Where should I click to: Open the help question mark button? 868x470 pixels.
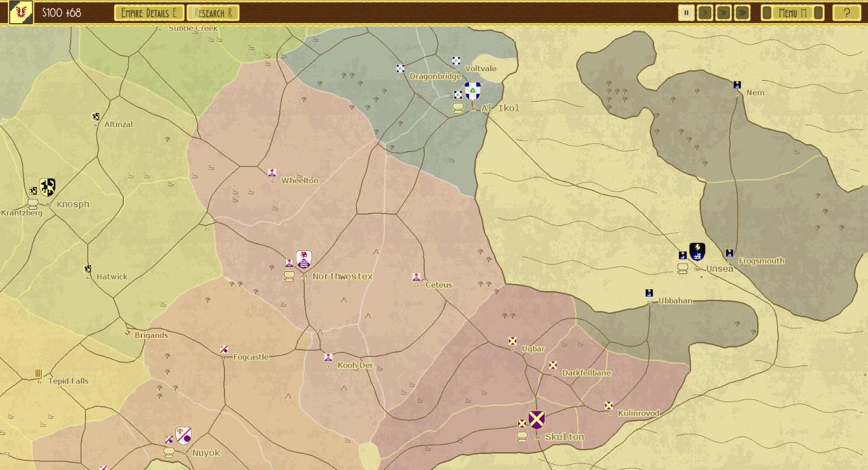[847, 13]
